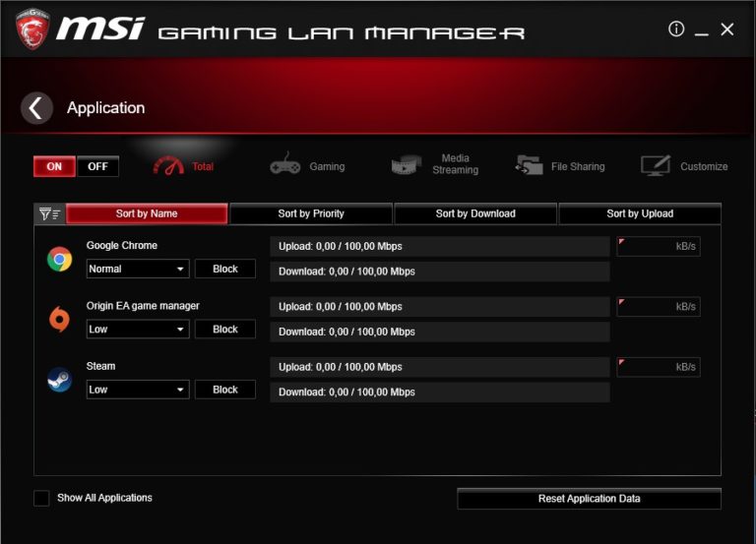
Task: Click Origin upload bandwidth bar
Action: point(440,307)
